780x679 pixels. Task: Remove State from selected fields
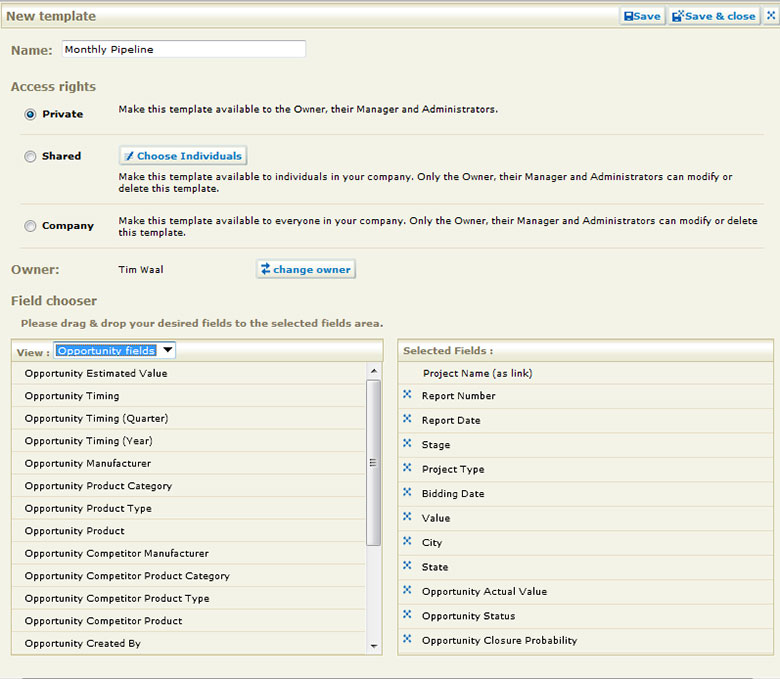[x=407, y=565]
